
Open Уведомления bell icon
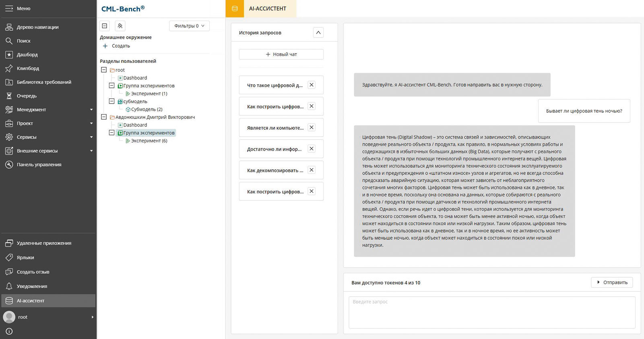pos(9,286)
